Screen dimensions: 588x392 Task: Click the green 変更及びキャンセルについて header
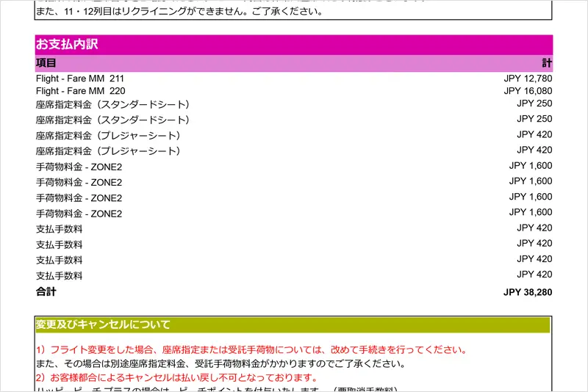coord(103,324)
